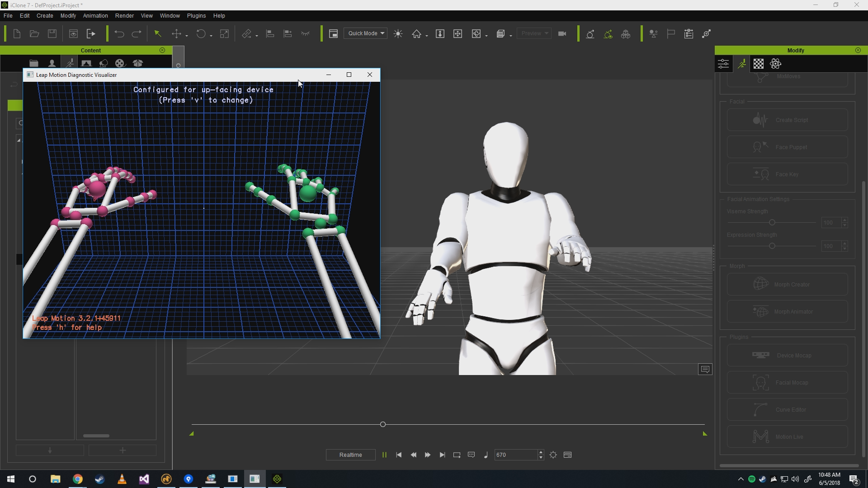Toggle the sound note button

tap(486, 455)
